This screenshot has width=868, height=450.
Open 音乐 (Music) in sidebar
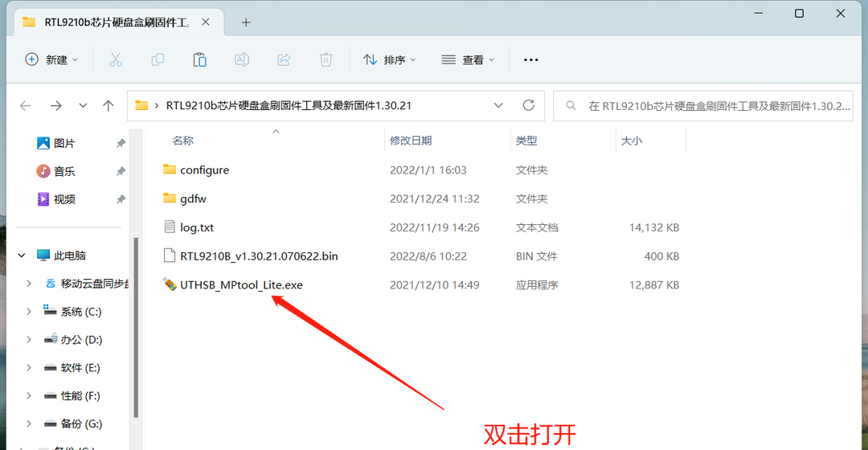tap(64, 172)
